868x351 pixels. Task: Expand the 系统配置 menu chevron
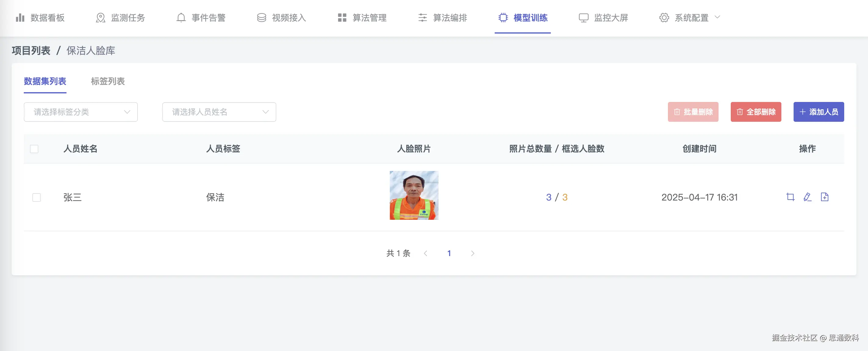tap(717, 17)
